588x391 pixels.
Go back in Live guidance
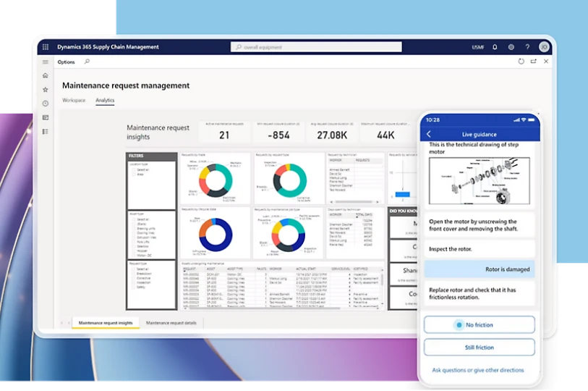click(x=429, y=135)
